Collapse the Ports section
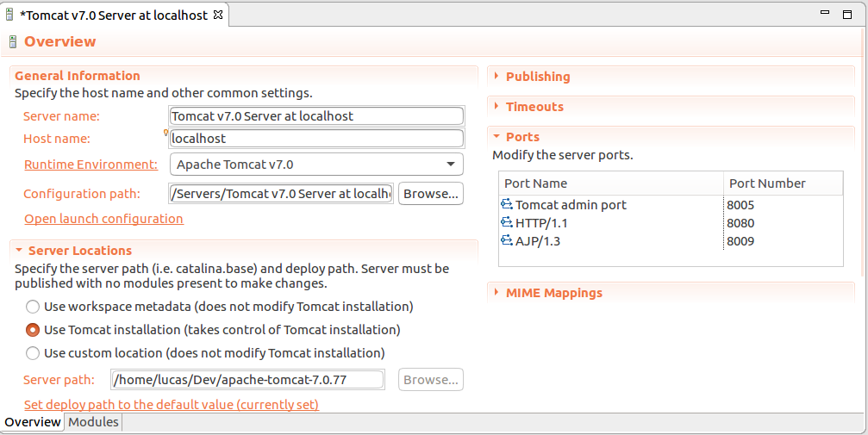868x435 pixels. coord(496,136)
